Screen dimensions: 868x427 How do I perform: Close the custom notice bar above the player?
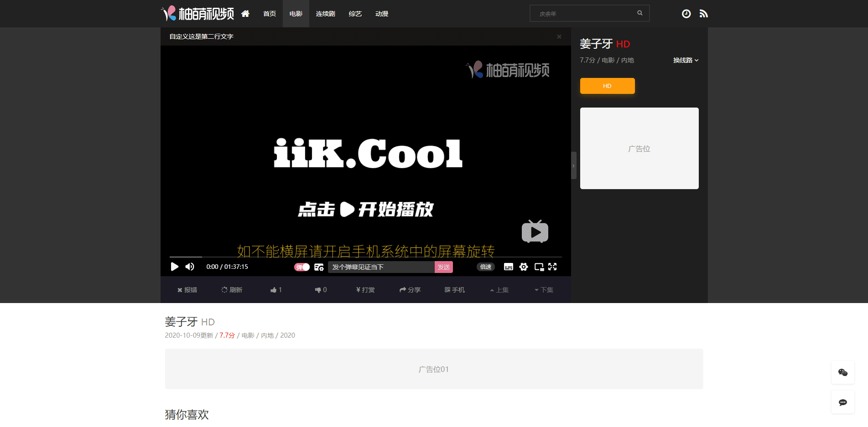point(559,36)
